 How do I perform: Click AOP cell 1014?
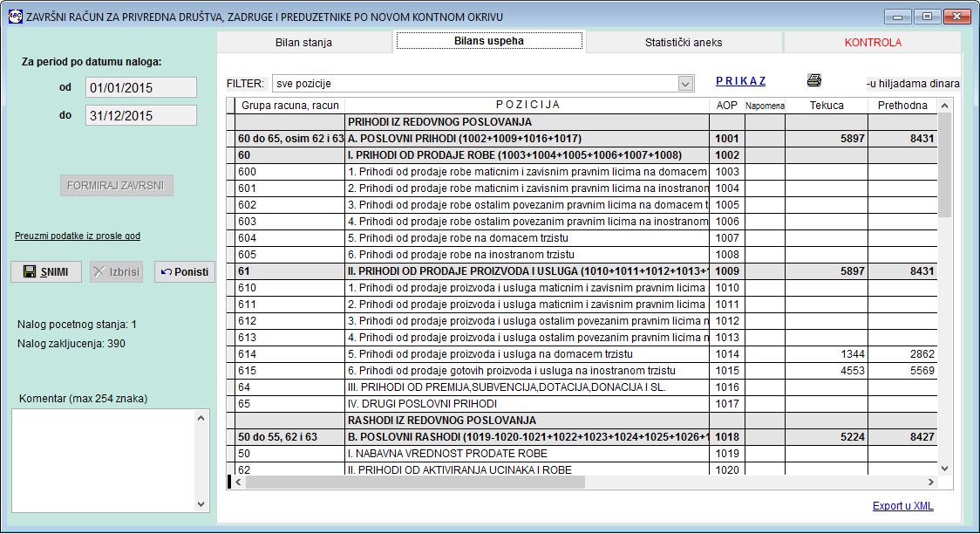[x=727, y=354]
